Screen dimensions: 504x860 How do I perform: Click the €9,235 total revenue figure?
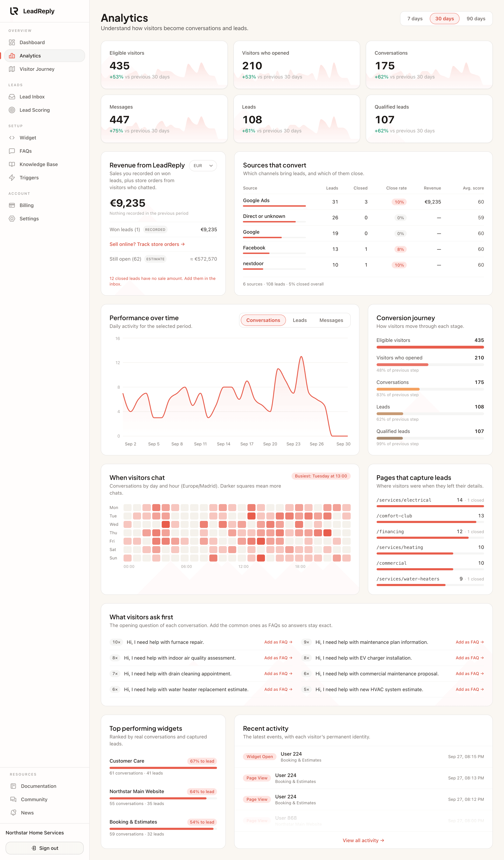click(x=127, y=203)
